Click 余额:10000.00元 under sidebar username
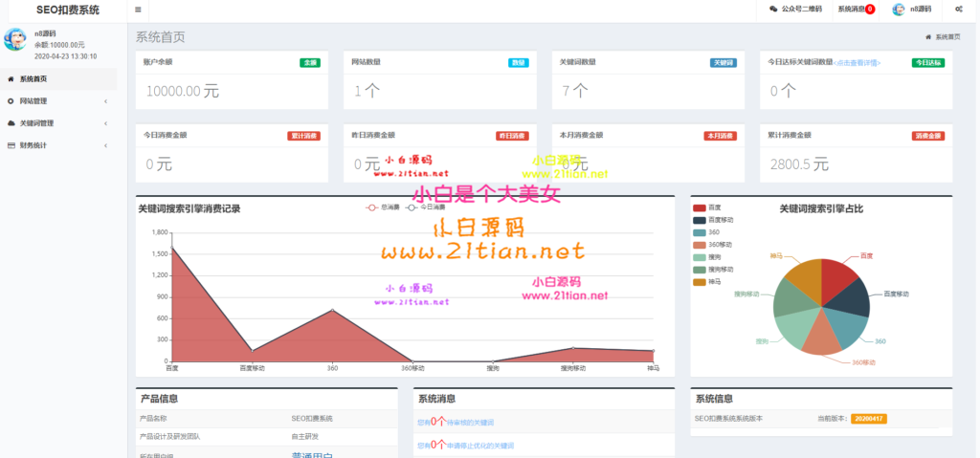The height and width of the screenshot is (458, 980). 59,45
